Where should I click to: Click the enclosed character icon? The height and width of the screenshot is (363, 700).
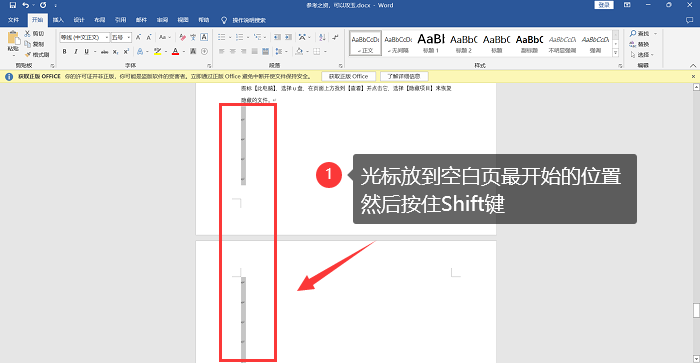204,52
